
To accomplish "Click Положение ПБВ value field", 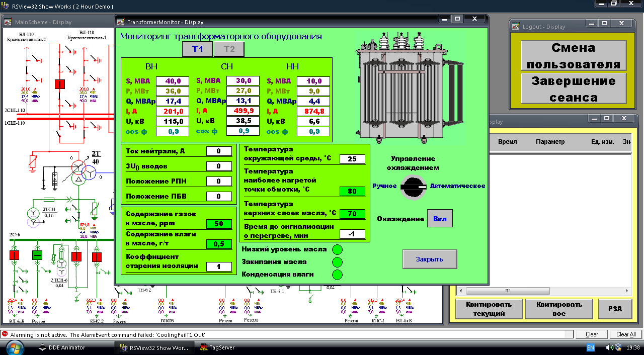I will coord(219,196).
